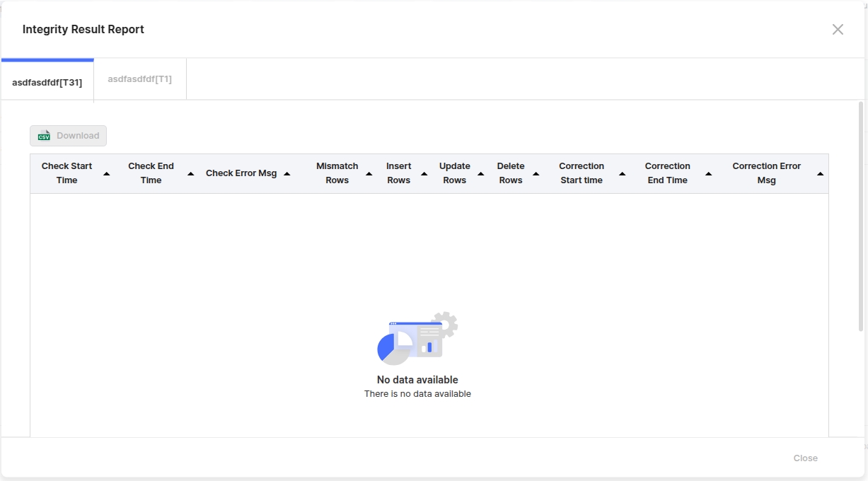Select the asdfasdfdf[T31] tab

point(47,82)
